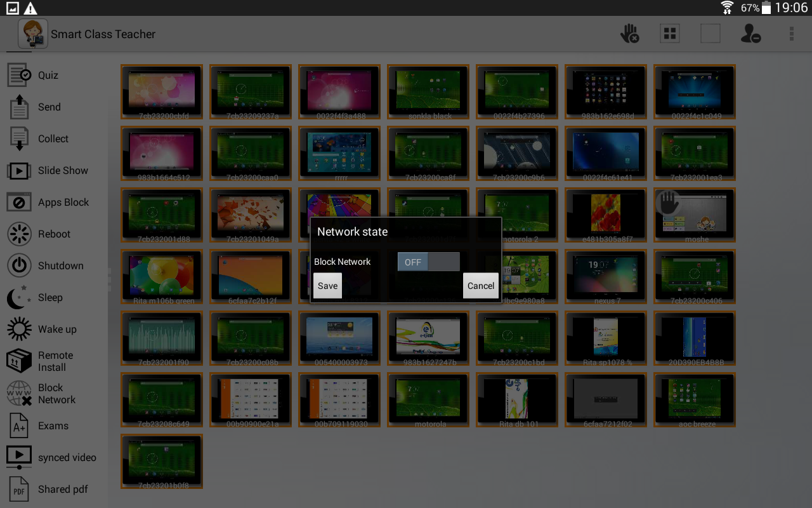Viewport: 812px width, 508px height.
Task: Click the lower-hands icon in top bar
Action: 629,34
